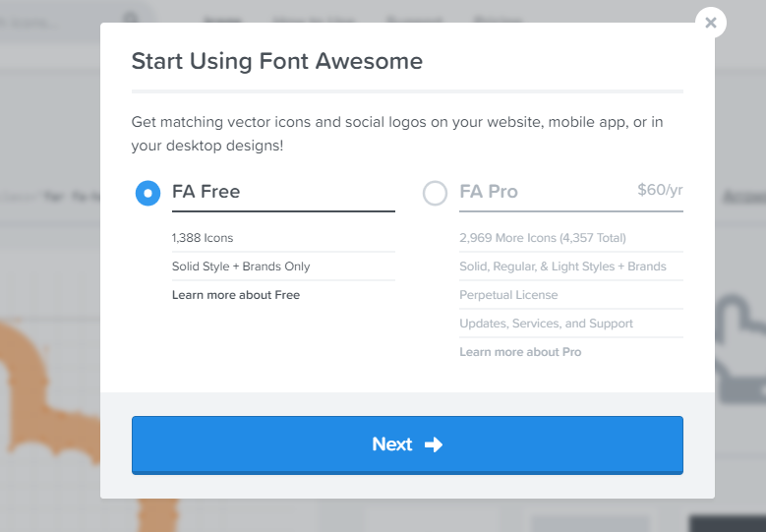Screen dimensions: 766x532
Task: Click the right arrow icon beside Next
Action: (x=434, y=444)
